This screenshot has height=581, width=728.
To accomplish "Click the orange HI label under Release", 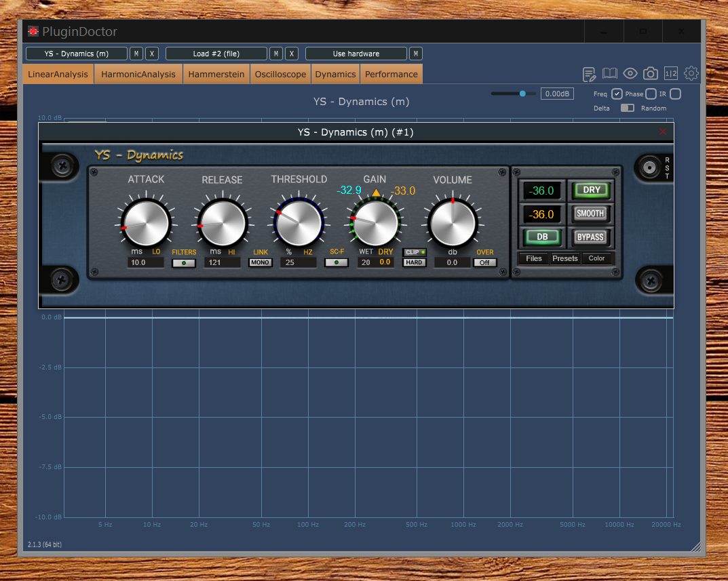I will [231, 252].
